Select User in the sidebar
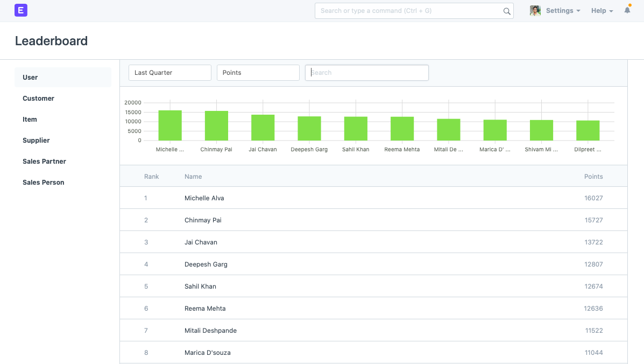Screen dimensions: 644x364 click(63, 77)
